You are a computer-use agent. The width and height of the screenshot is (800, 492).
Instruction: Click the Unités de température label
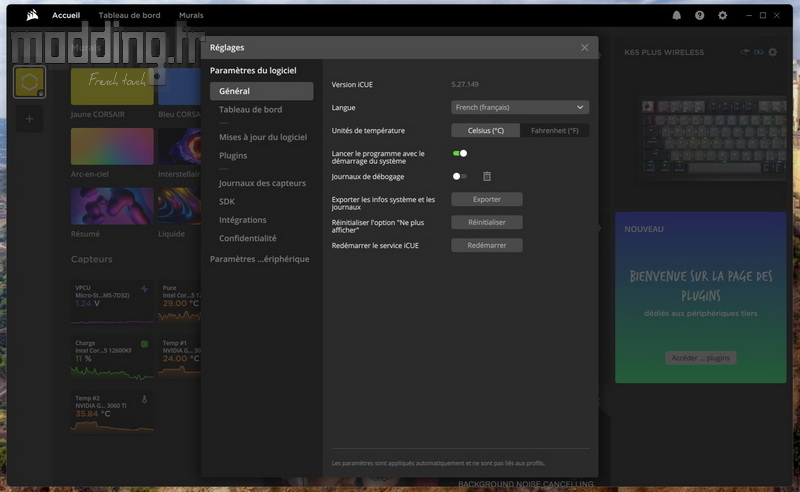[x=368, y=131]
